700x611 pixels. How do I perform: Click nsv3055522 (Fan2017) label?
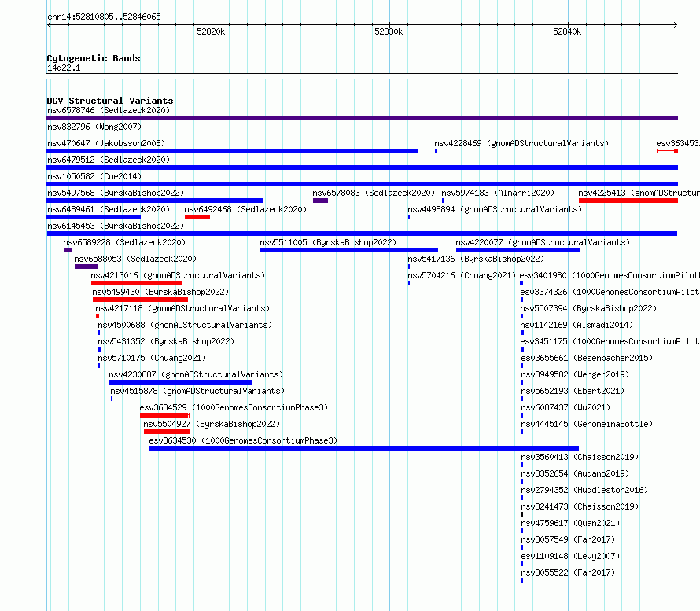(568, 572)
